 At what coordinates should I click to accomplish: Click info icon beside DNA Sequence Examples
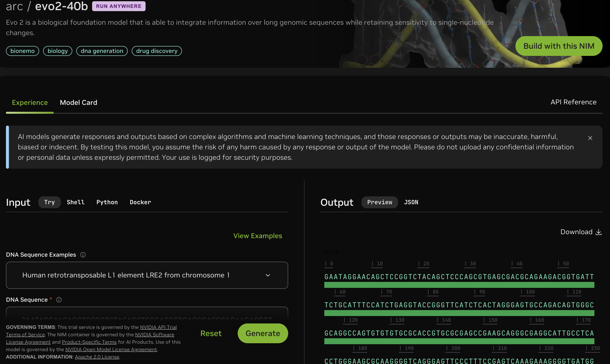83,255
